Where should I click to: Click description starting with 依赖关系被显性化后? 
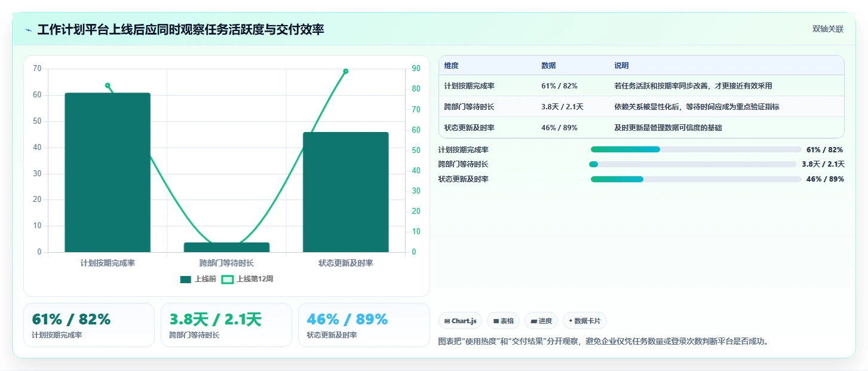(x=697, y=107)
